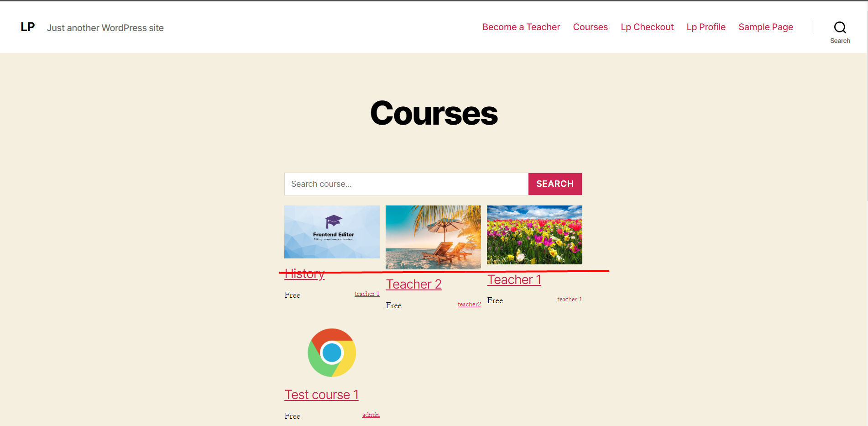Open the beach umbrella course thumbnail
868x426 pixels.
click(x=433, y=237)
